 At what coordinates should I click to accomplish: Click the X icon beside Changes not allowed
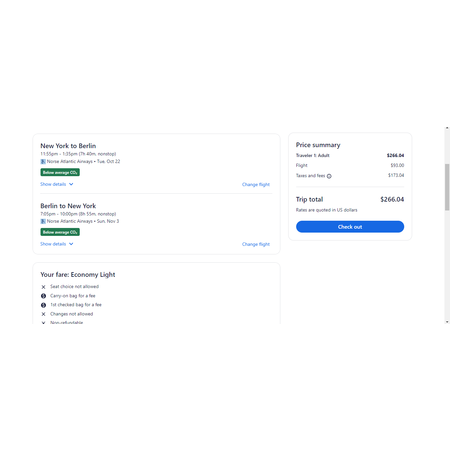[43, 314]
